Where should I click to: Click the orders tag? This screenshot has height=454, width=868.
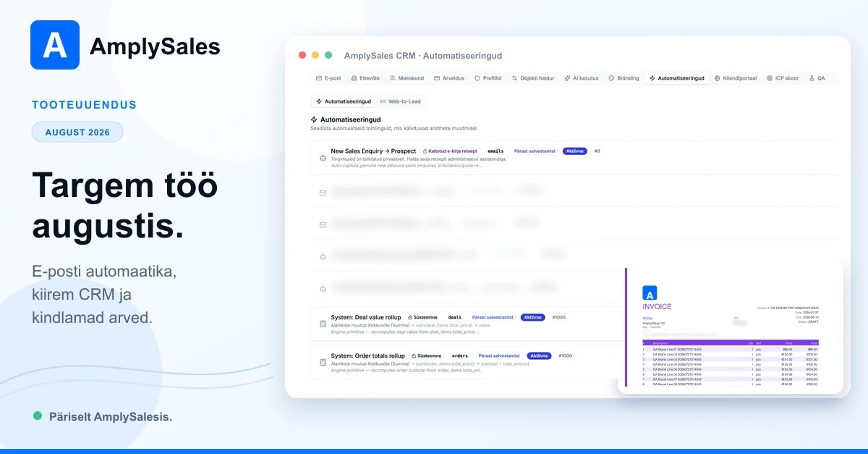click(x=459, y=356)
